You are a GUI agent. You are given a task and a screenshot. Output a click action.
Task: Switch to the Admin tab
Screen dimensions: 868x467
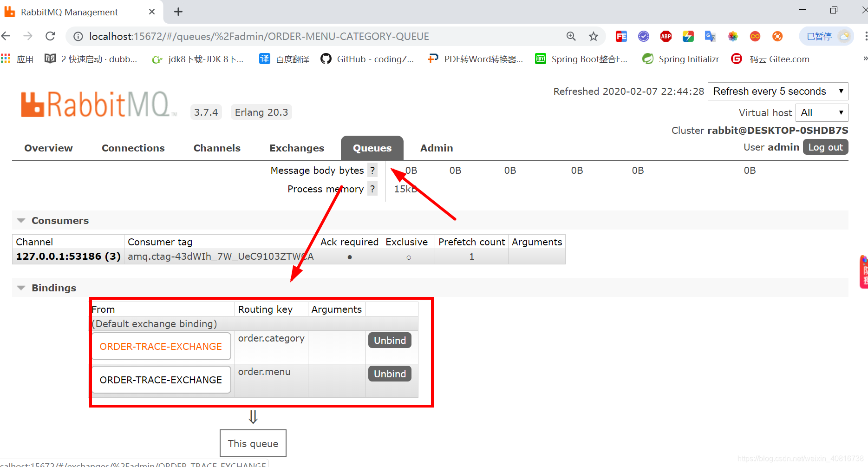[x=437, y=148]
